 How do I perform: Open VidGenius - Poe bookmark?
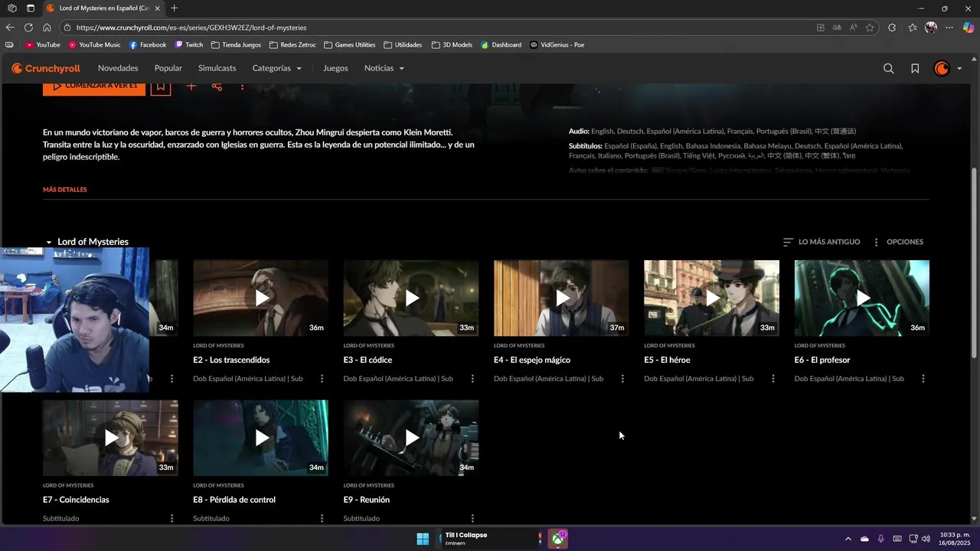coord(557,45)
